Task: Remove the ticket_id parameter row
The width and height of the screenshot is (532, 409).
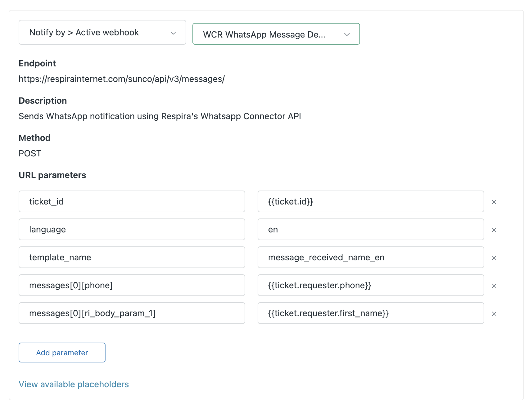Action: click(494, 202)
